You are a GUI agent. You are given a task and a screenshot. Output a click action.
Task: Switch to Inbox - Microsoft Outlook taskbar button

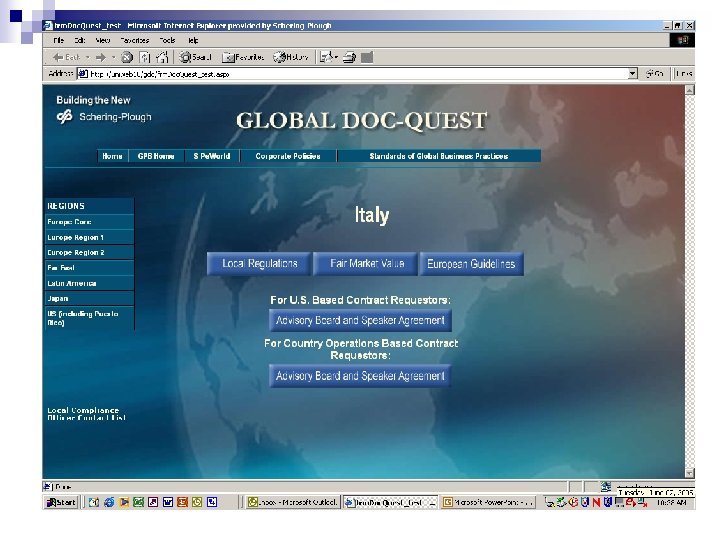pyautogui.click(x=293, y=502)
